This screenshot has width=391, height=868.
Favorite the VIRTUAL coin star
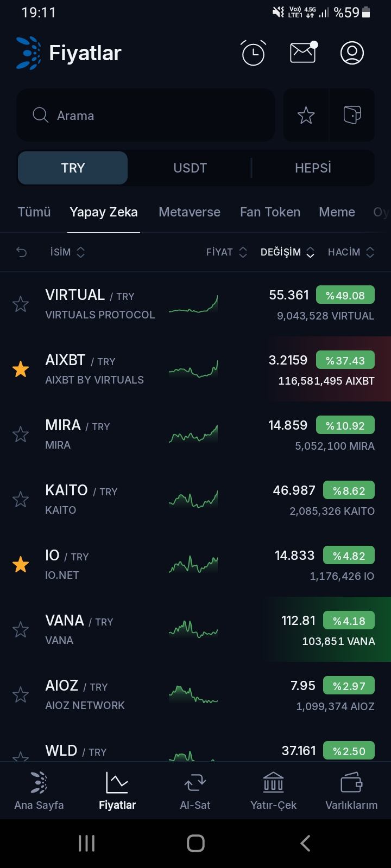21,304
